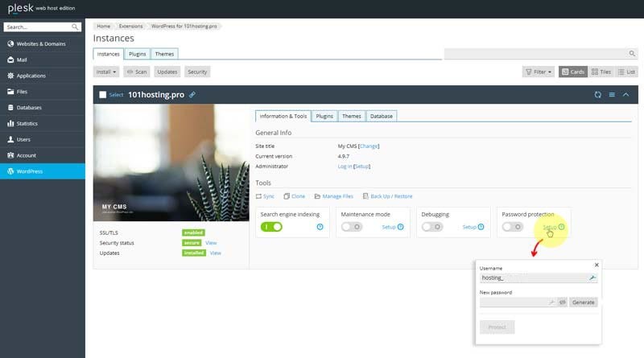Enable Password protection toggle
The height and width of the screenshot is (358, 644).
[513, 227]
